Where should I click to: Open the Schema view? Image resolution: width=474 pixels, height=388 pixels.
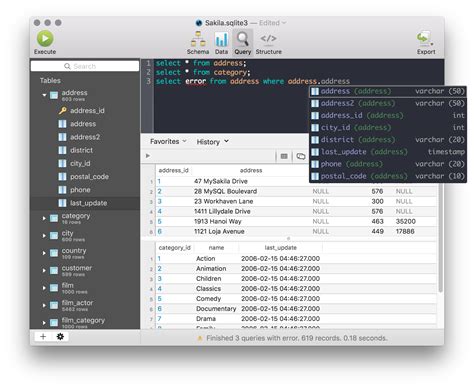point(198,43)
